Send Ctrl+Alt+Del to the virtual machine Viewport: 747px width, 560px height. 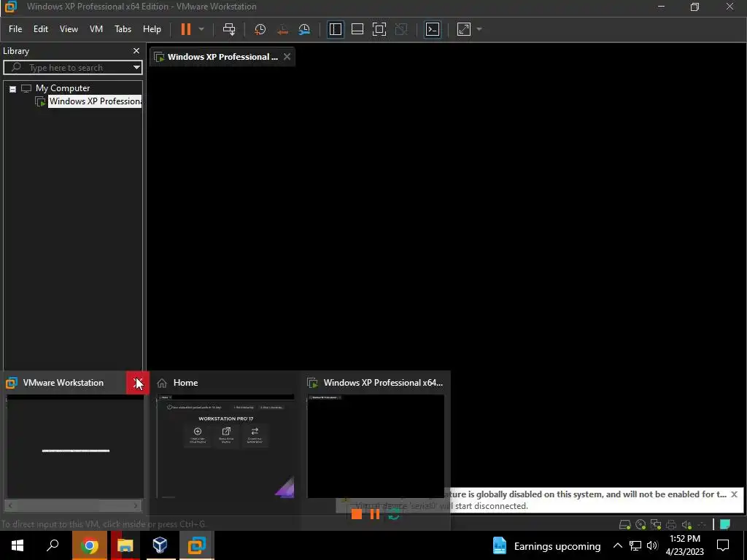[x=229, y=29]
